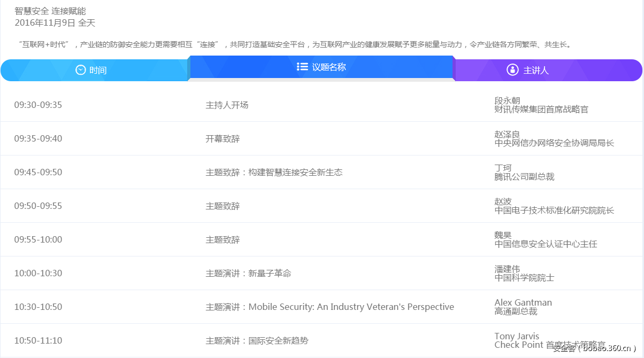Click speaker name 潘建伟
Screen dimensions: 644x358
pyautogui.click(x=507, y=269)
